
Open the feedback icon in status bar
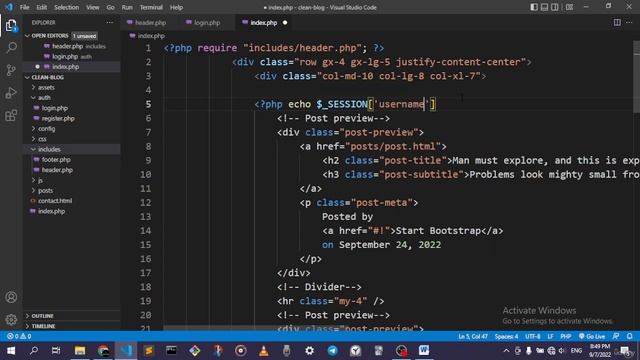tap(616, 336)
